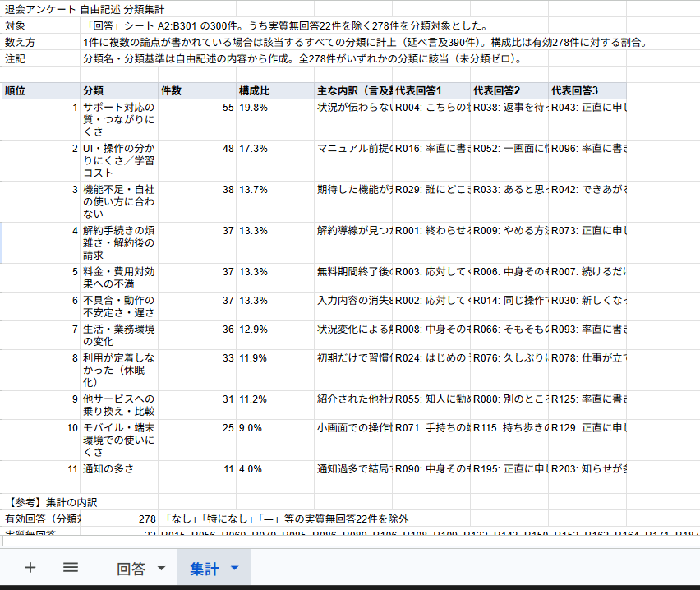Select cell starting R052: 一画面に
This screenshot has width=700, height=590.
(x=509, y=160)
